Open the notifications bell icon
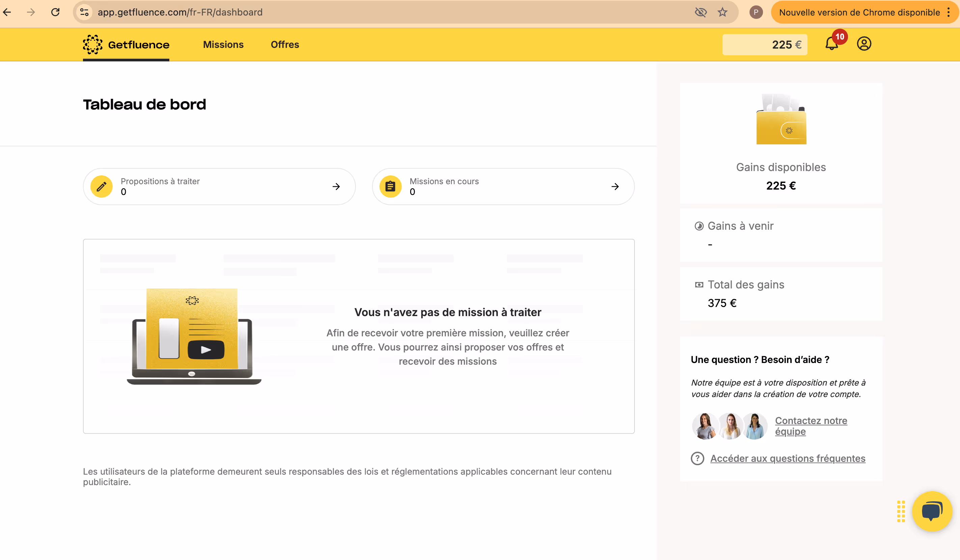 coord(831,44)
